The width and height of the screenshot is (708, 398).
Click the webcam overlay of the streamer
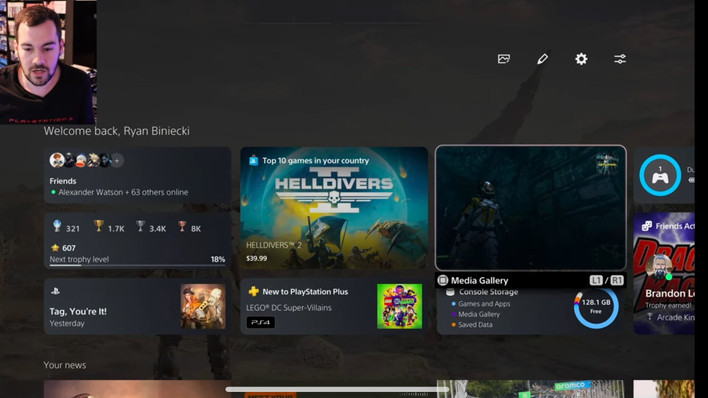48,62
